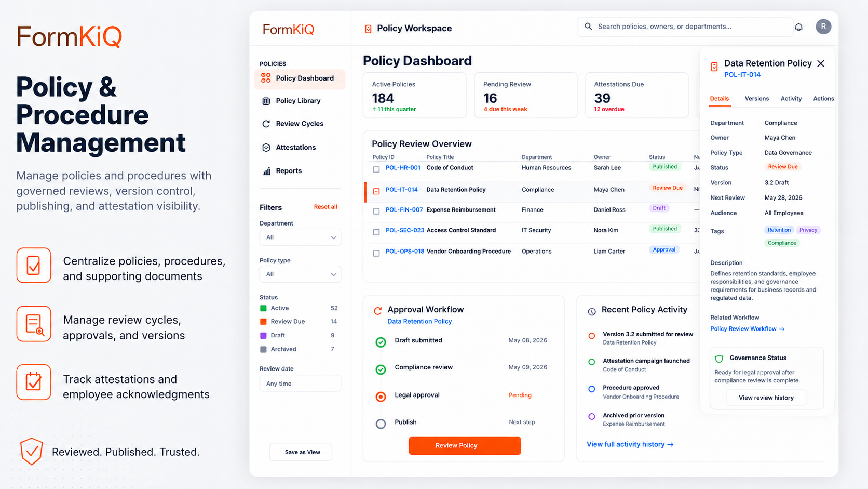Click Archived prior version activity marker

[591, 416]
